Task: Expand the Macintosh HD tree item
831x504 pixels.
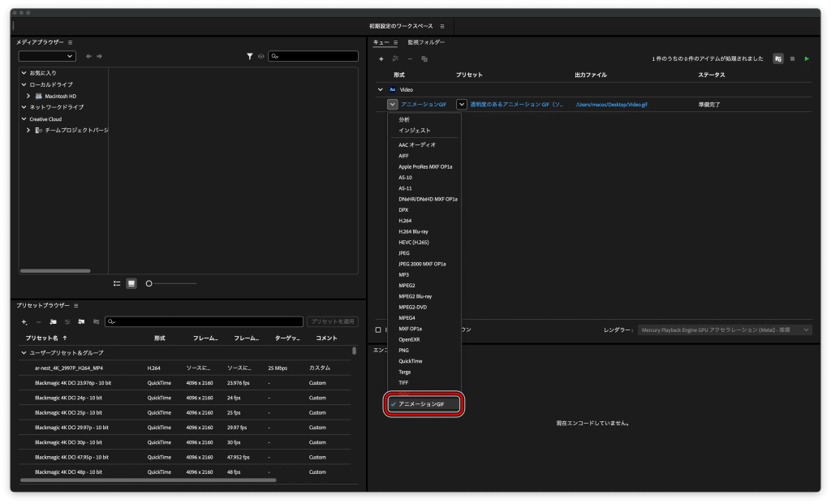Action: click(28, 96)
